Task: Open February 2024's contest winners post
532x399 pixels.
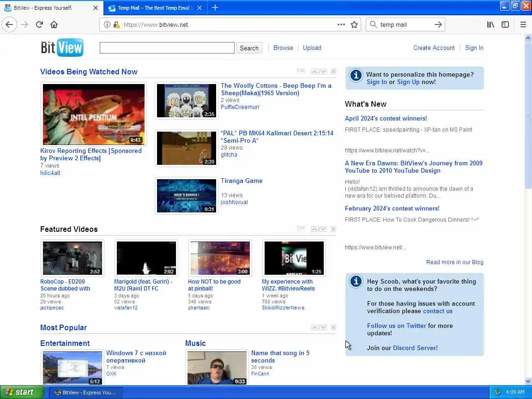Action: [392, 209]
